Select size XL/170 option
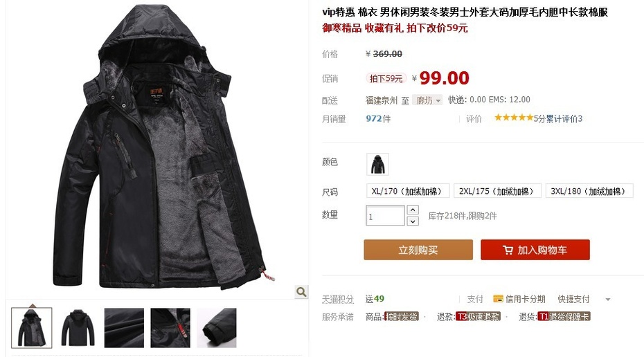The image size is (644, 357). pyautogui.click(x=408, y=191)
